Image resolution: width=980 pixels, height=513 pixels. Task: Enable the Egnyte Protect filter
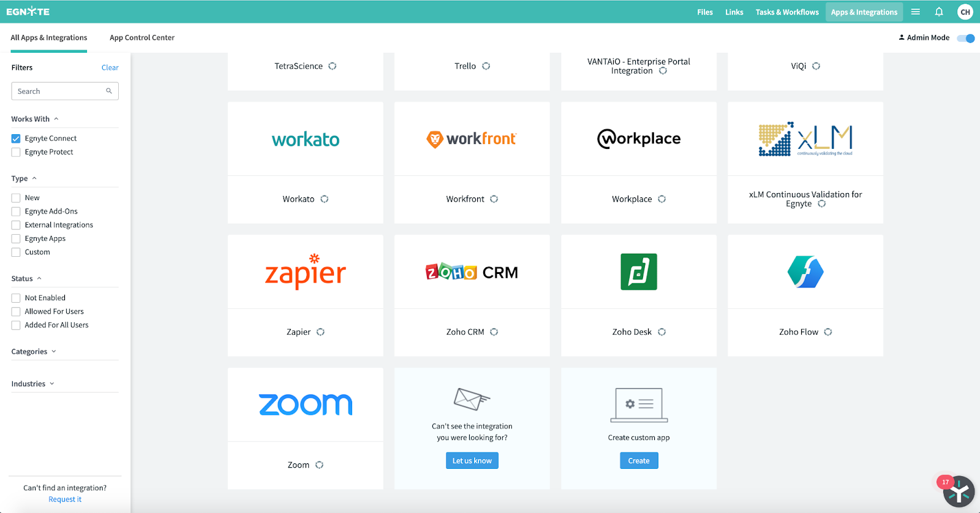[x=16, y=152]
